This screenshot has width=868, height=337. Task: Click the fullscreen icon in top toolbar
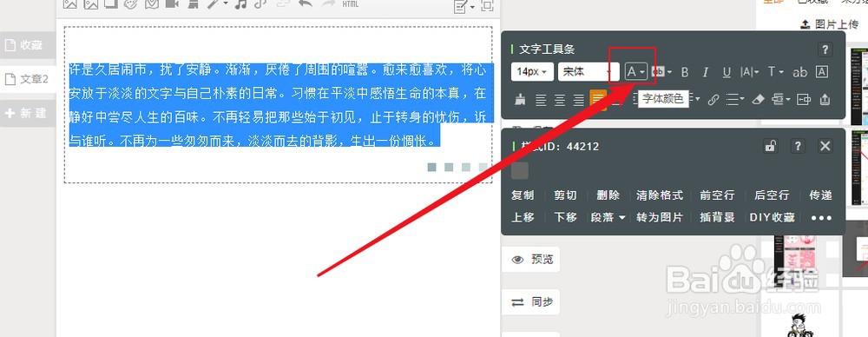point(487,5)
